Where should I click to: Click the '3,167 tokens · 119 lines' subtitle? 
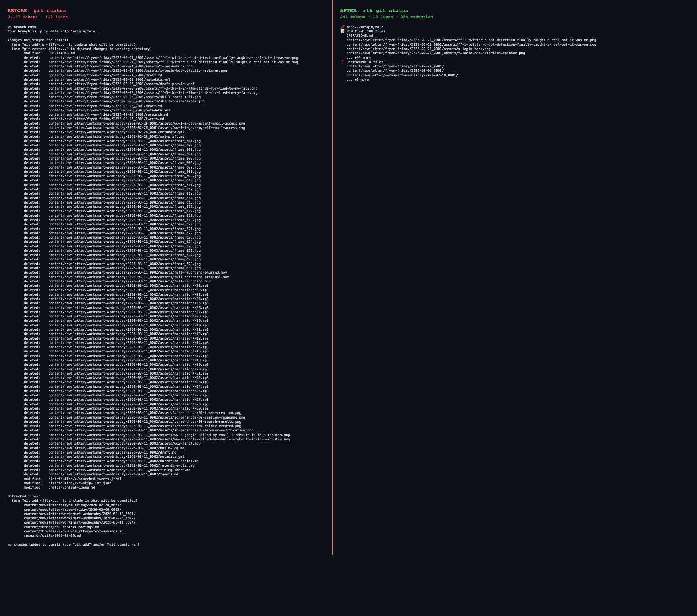point(37,17)
